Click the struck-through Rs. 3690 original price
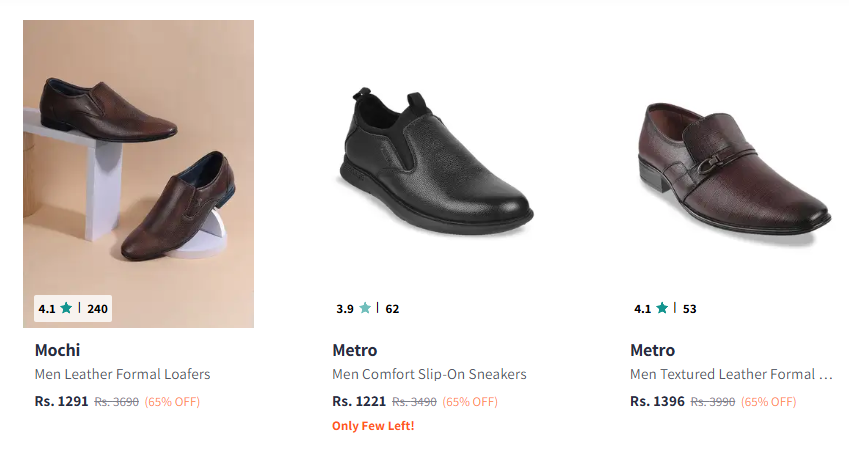 point(116,402)
